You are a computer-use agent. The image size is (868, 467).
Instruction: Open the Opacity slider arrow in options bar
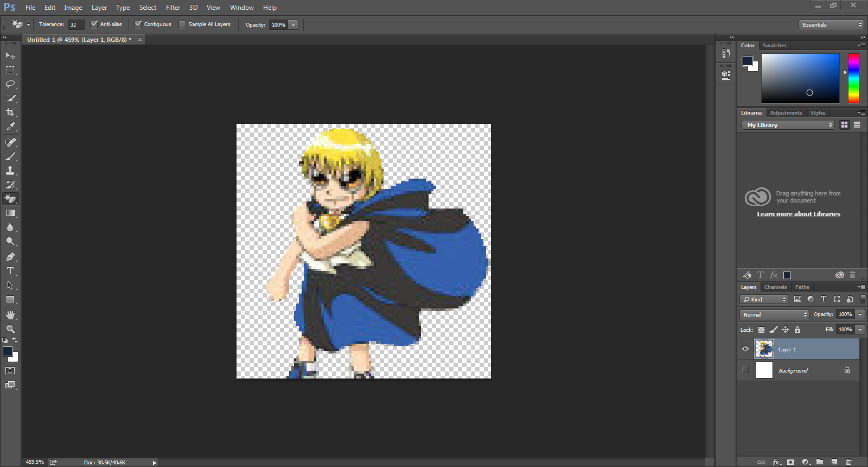[293, 24]
